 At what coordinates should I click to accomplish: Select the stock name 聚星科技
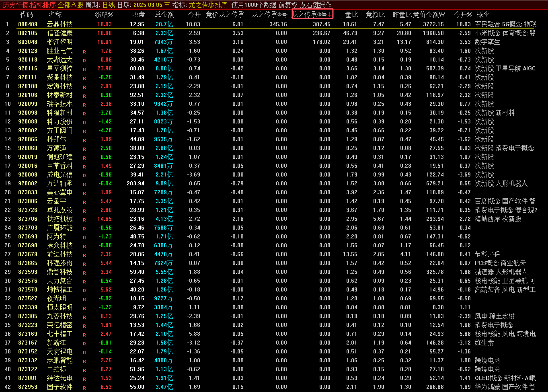[x=60, y=77]
